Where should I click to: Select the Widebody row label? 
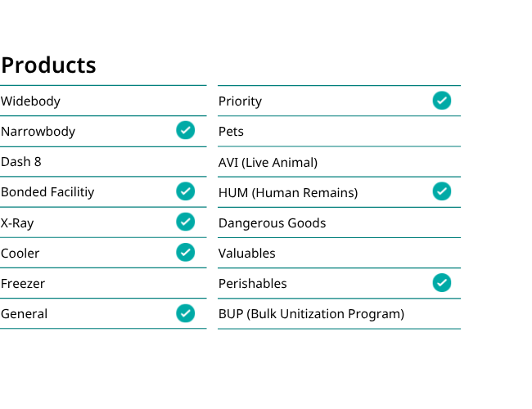(x=30, y=101)
